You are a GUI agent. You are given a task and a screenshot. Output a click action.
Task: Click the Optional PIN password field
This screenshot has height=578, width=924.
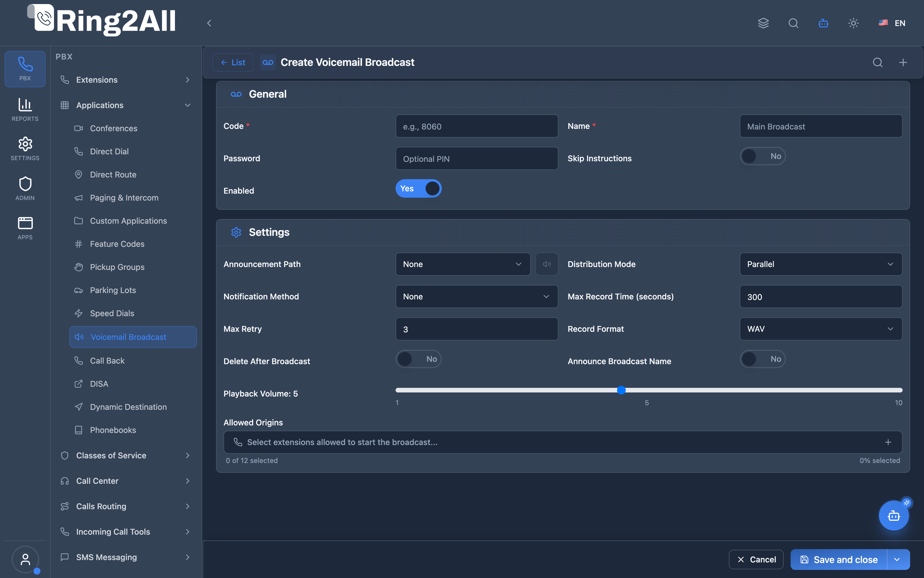coord(476,159)
